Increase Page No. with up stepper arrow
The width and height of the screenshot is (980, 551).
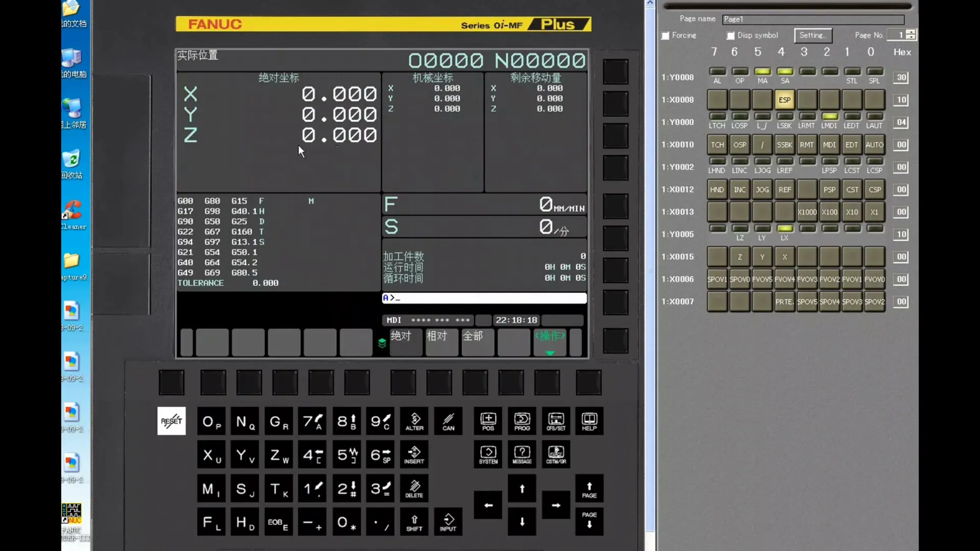point(911,32)
